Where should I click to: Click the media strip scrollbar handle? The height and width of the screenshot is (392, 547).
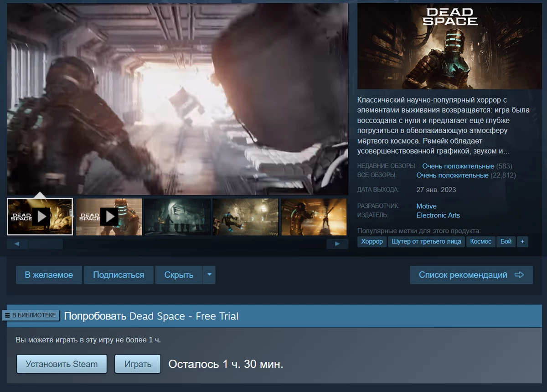pos(45,244)
